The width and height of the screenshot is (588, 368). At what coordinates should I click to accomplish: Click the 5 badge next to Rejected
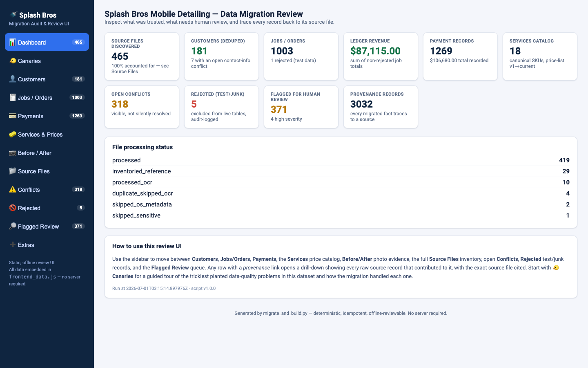[81, 208]
